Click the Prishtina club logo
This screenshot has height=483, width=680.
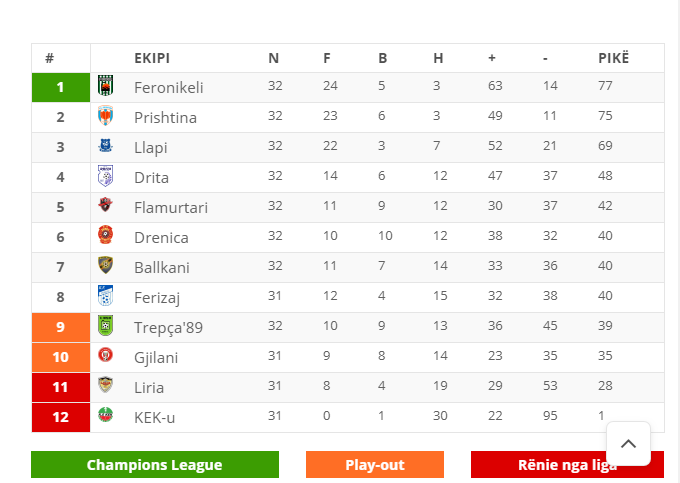[x=105, y=116]
